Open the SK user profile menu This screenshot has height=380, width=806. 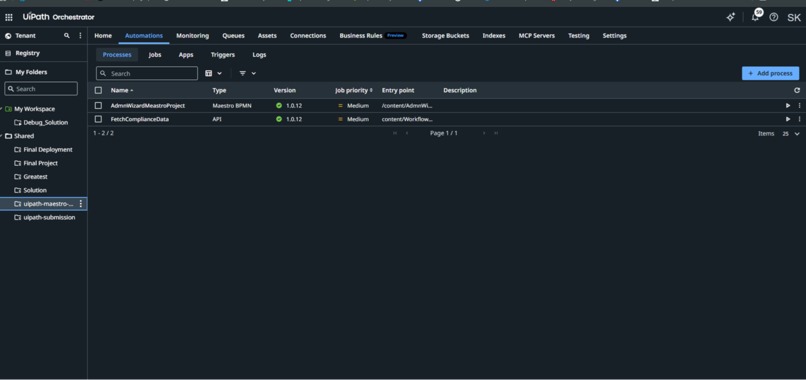click(x=794, y=17)
